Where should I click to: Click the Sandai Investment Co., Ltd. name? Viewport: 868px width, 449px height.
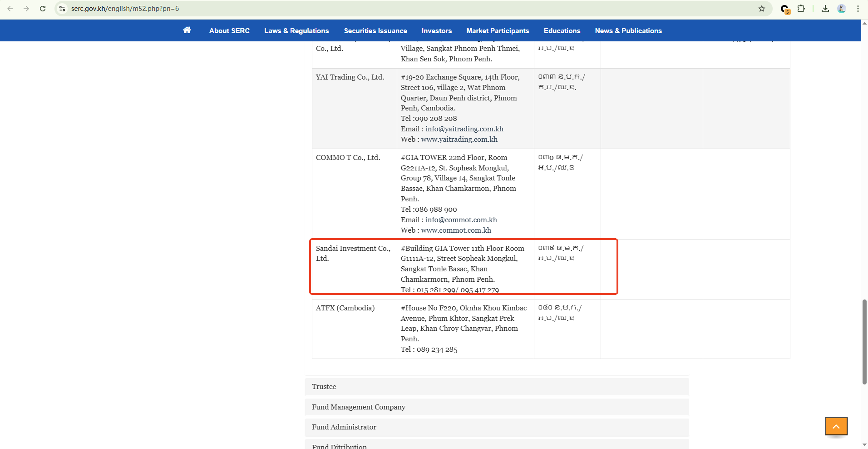point(353,254)
